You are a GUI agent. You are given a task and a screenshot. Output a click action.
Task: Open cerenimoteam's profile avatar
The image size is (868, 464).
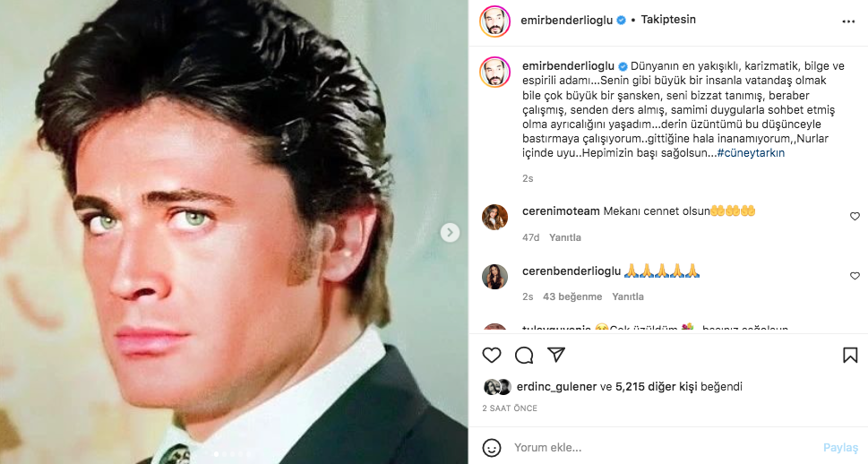[495, 217]
